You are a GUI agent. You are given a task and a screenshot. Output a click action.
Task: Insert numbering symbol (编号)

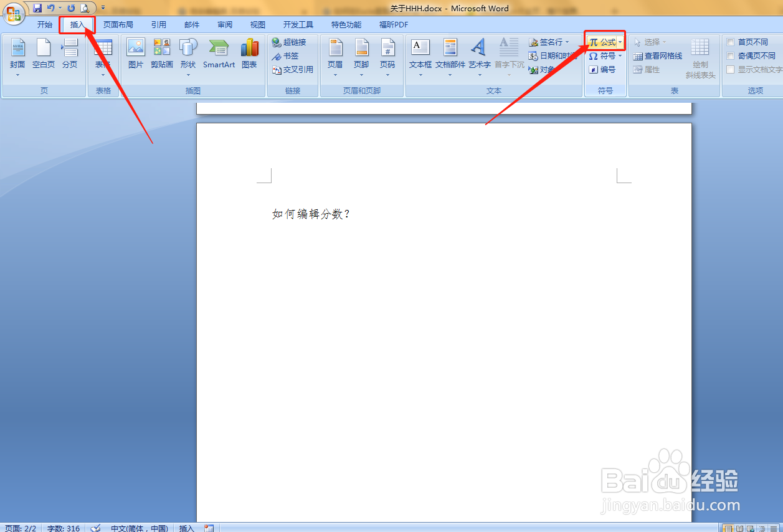tap(602, 70)
